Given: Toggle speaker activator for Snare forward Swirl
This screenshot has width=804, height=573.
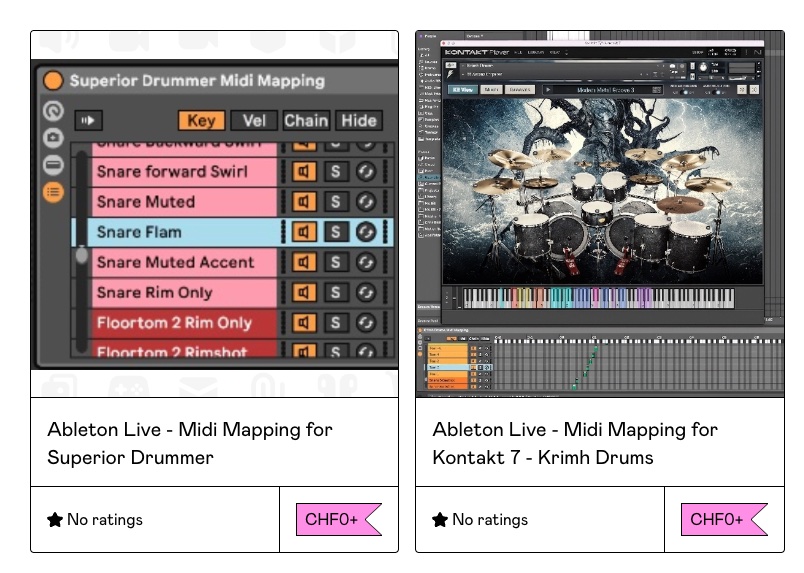Looking at the screenshot, I should [x=304, y=171].
